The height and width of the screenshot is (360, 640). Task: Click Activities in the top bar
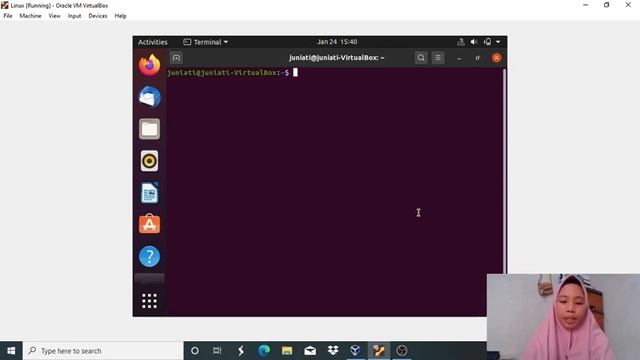[153, 42]
